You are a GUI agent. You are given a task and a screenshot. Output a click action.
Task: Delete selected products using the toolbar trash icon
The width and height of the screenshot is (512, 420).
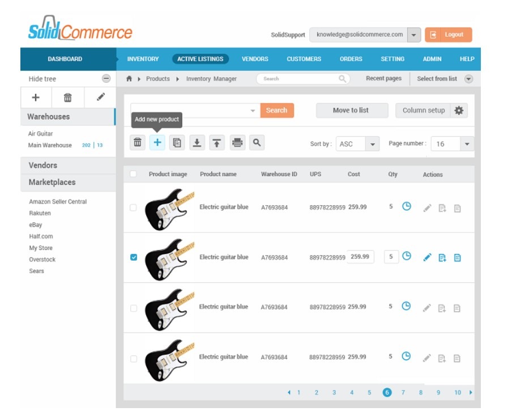click(138, 142)
